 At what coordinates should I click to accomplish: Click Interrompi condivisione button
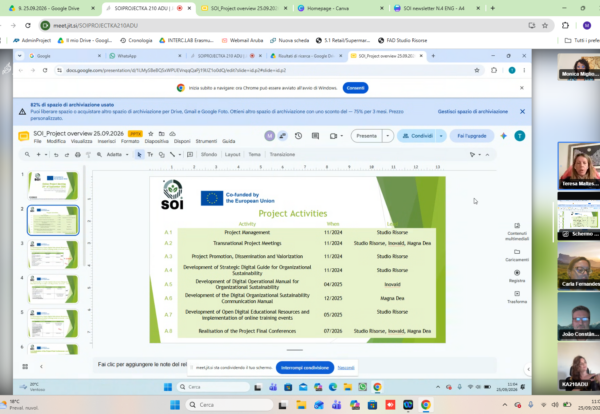pyautogui.click(x=305, y=368)
